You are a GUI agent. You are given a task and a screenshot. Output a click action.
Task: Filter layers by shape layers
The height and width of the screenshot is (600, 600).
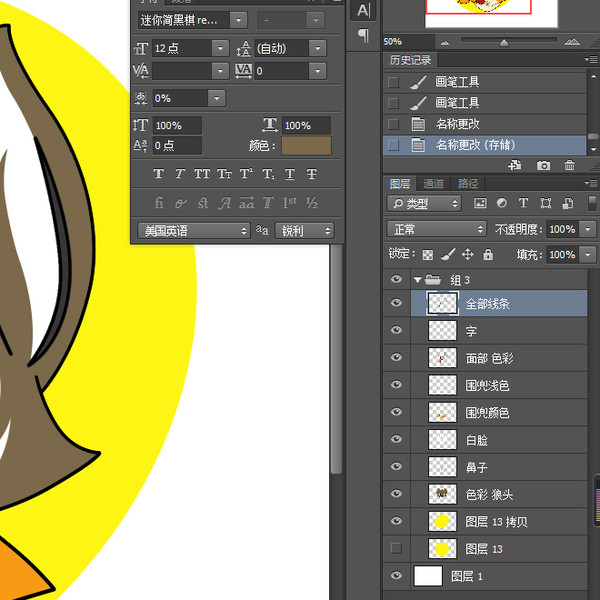point(546,203)
